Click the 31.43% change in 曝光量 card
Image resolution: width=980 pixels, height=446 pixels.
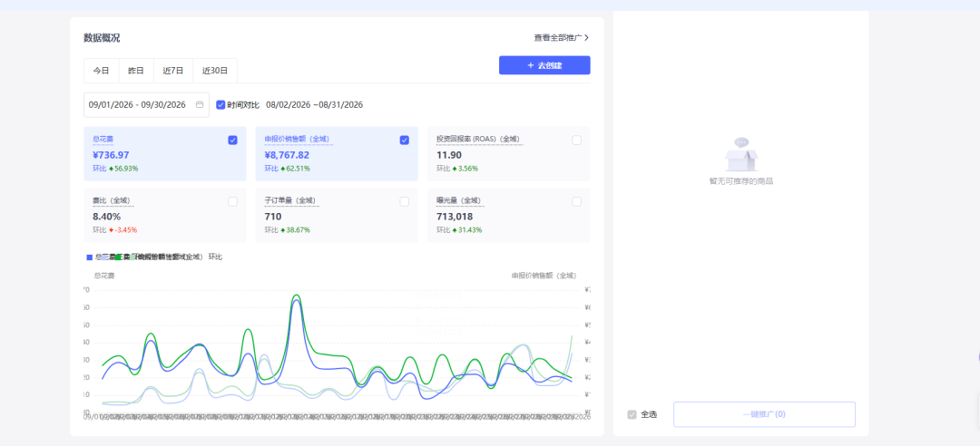(470, 230)
